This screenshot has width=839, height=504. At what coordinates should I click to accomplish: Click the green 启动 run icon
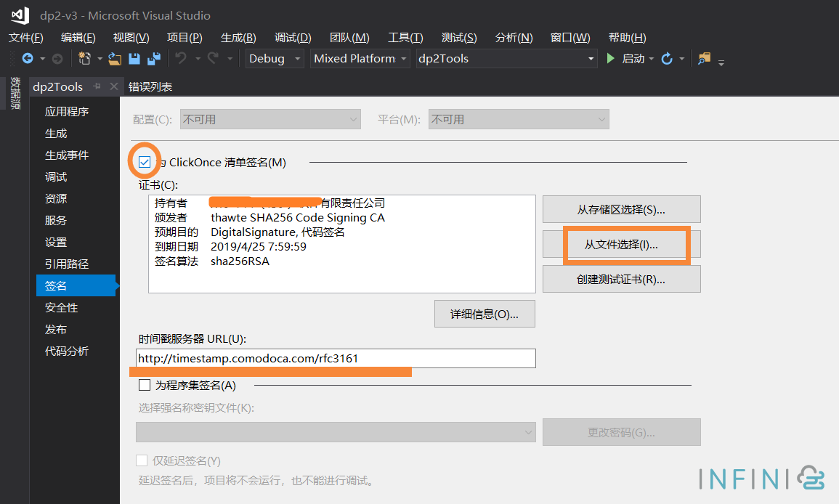tap(610, 59)
